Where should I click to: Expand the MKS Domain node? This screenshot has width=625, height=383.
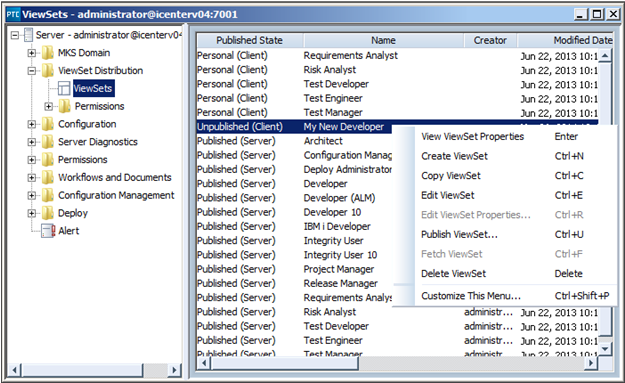31,53
